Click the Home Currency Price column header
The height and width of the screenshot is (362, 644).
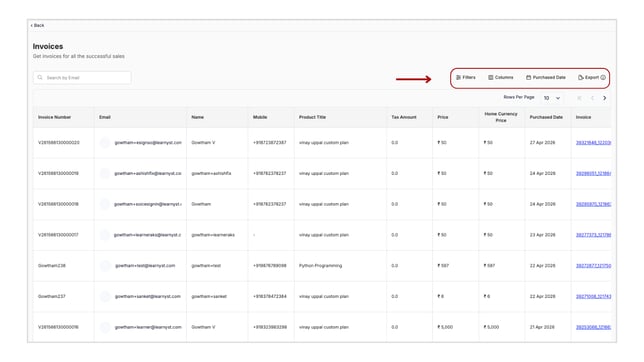pyautogui.click(x=501, y=117)
